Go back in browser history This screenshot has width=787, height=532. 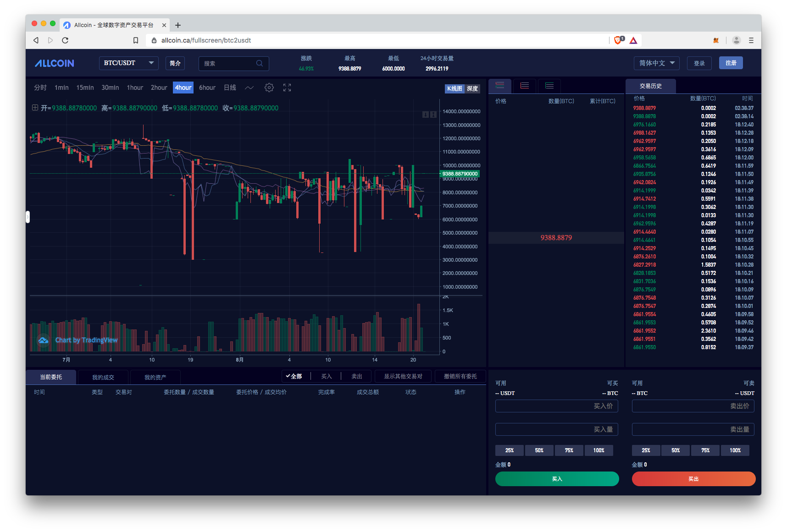tap(36, 40)
